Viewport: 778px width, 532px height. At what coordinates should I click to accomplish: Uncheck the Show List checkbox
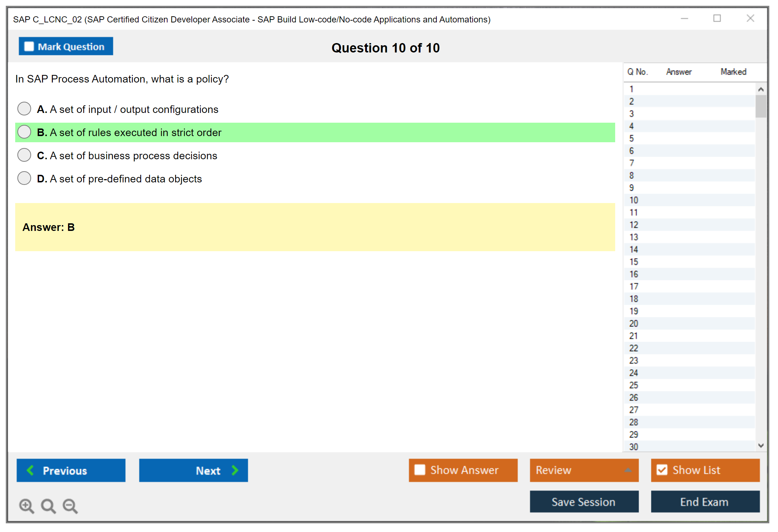(662, 470)
